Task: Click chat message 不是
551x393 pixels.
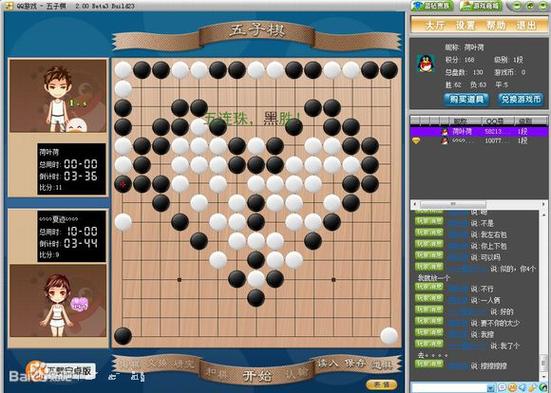Action: (x=487, y=223)
